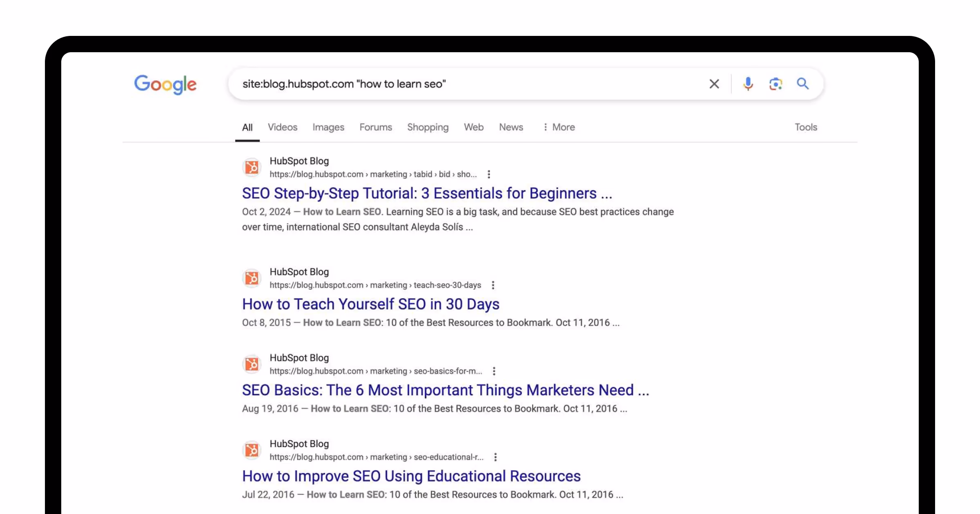Open 'SEO Step-by-Step Tutorial: 3 Essentials for Beginners'

pos(427,193)
